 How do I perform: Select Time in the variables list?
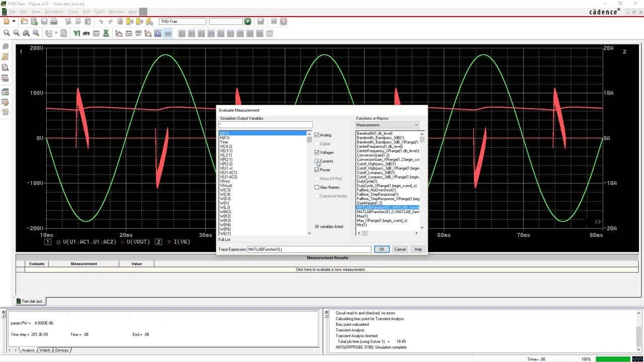tap(224, 142)
